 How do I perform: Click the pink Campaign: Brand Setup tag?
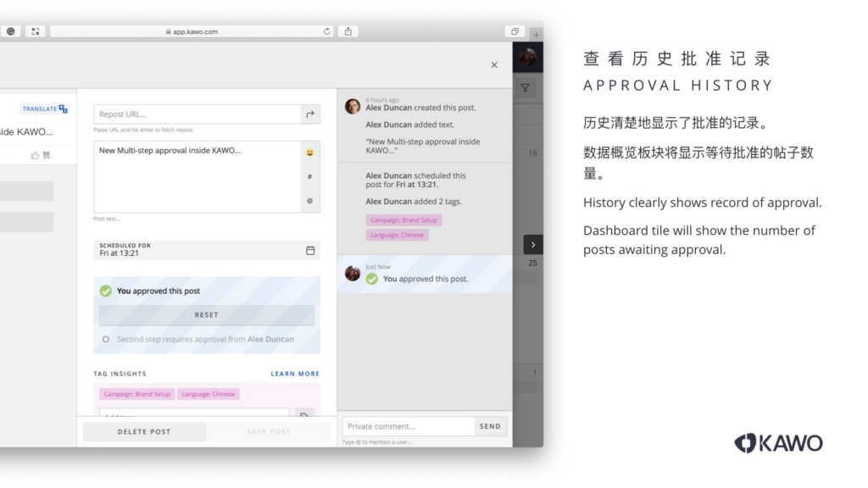tap(136, 394)
